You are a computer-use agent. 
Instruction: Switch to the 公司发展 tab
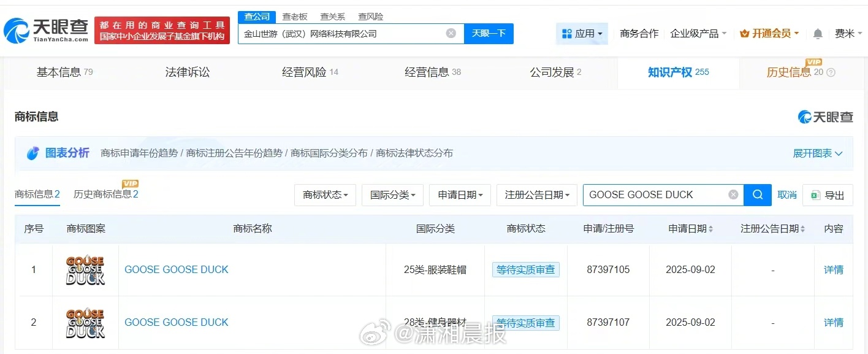(x=555, y=72)
